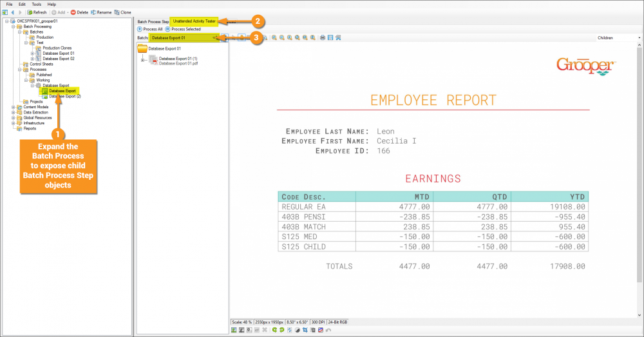Click the gray X icon in bottom toolbar
This screenshot has height=337, width=644.
pos(265,330)
